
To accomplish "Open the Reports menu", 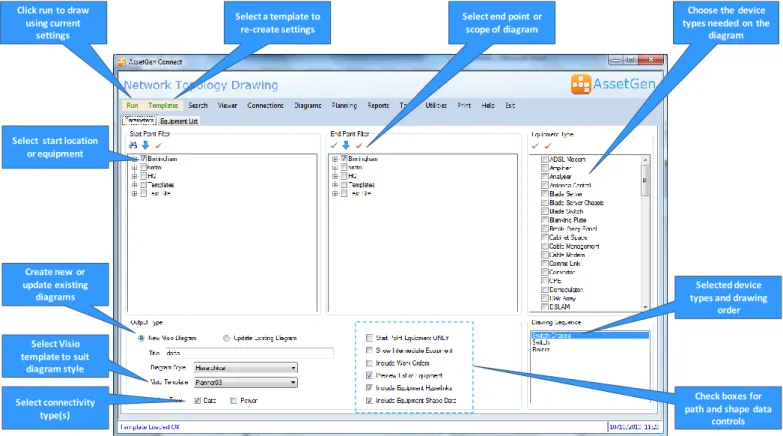I will pos(378,105).
